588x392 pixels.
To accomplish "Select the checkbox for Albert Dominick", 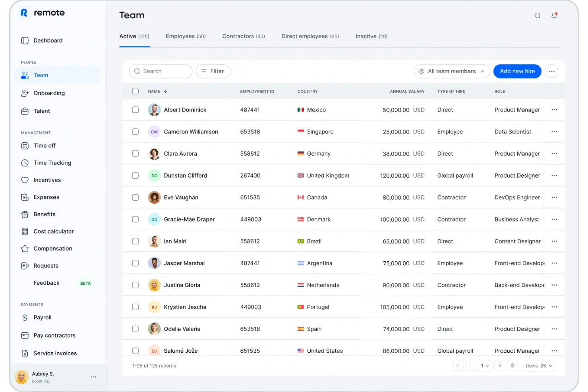I will click(x=135, y=110).
